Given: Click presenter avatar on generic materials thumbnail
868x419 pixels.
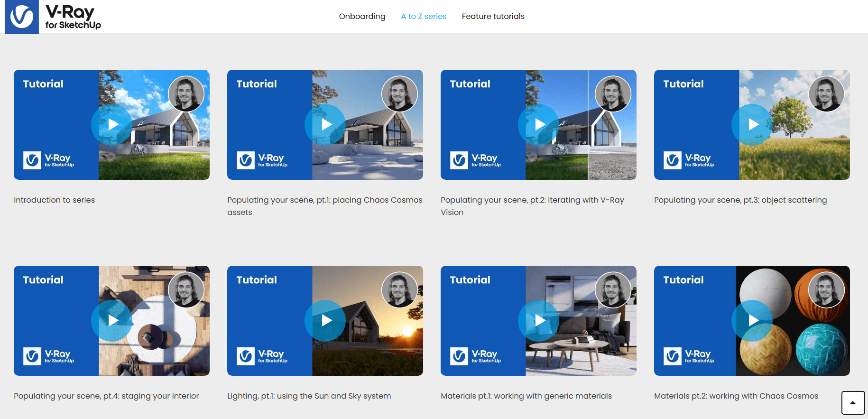Looking at the screenshot, I should pos(613,290).
